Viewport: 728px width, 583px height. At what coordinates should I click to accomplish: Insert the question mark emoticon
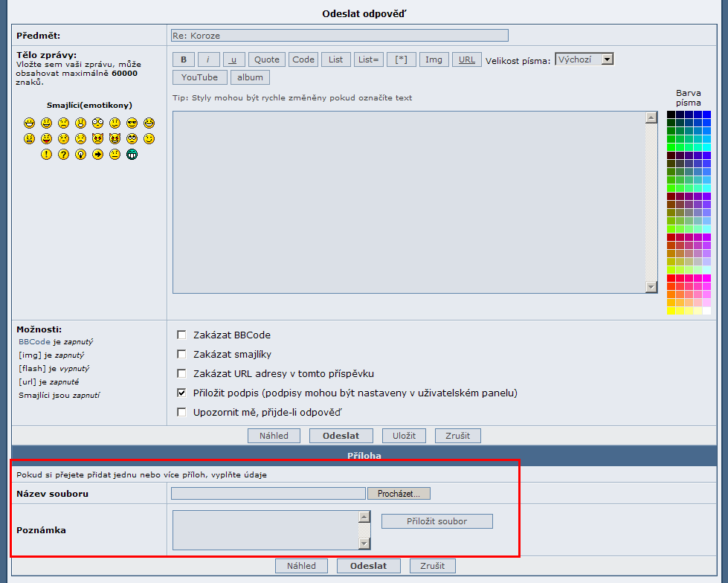[64, 155]
